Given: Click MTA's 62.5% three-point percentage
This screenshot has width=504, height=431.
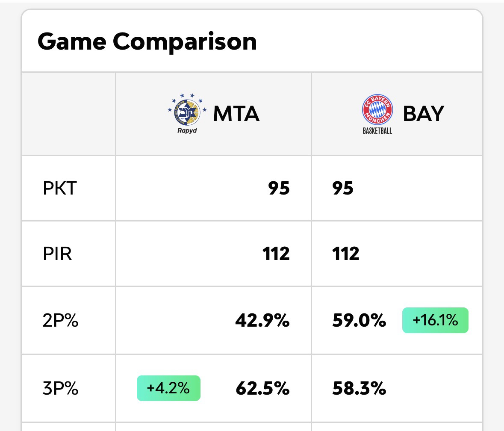Looking at the screenshot, I should (x=262, y=388).
